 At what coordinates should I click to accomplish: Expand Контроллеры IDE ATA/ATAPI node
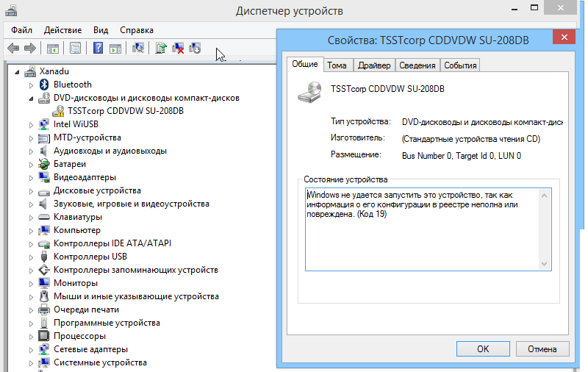point(31,244)
